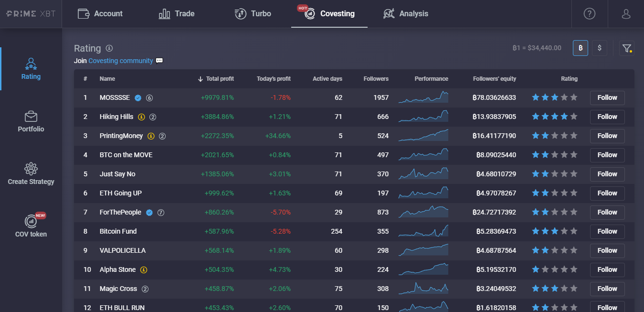Switch to the Trade tab
Screen dimensions: 644x312
(x=177, y=14)
